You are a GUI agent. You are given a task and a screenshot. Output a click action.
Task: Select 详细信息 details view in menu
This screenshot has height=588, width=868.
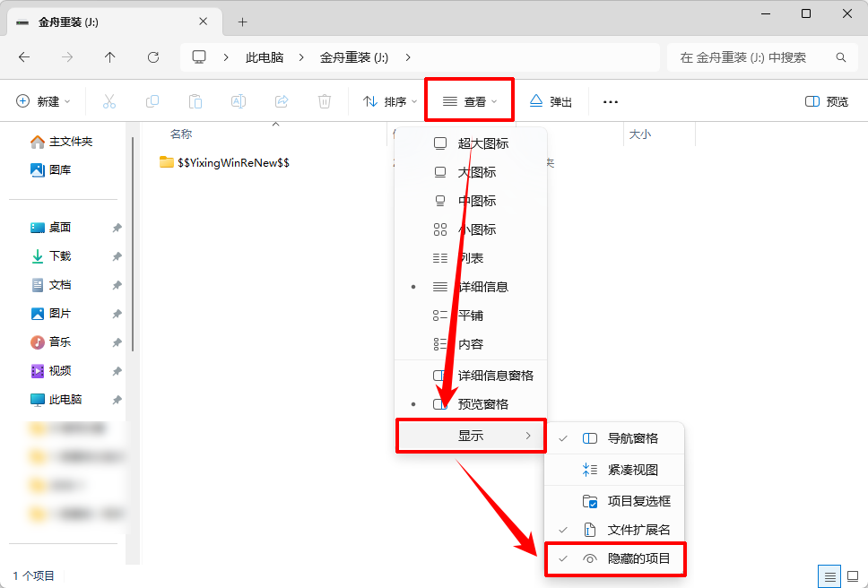pyautogui.click(x=471, y=287)
